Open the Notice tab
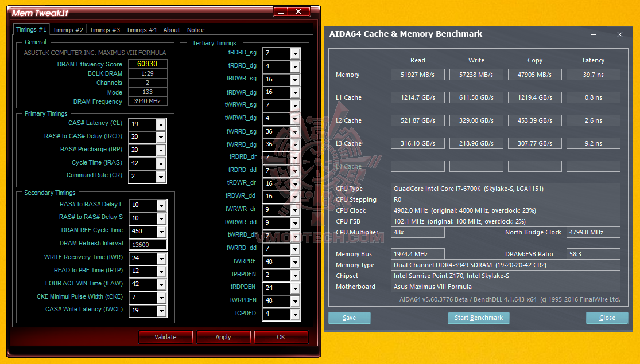This screenshot has height=364, width=640. coord(196,30)
